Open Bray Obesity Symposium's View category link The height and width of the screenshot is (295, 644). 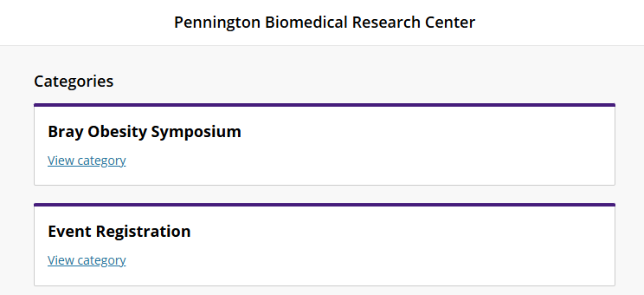point(87,161)
